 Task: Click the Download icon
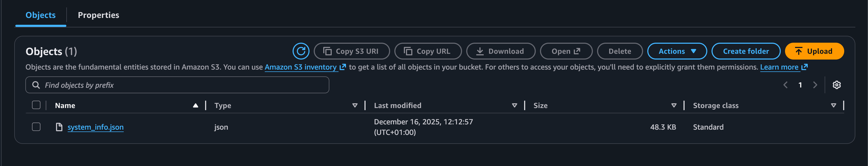click(x=480, y=51)
